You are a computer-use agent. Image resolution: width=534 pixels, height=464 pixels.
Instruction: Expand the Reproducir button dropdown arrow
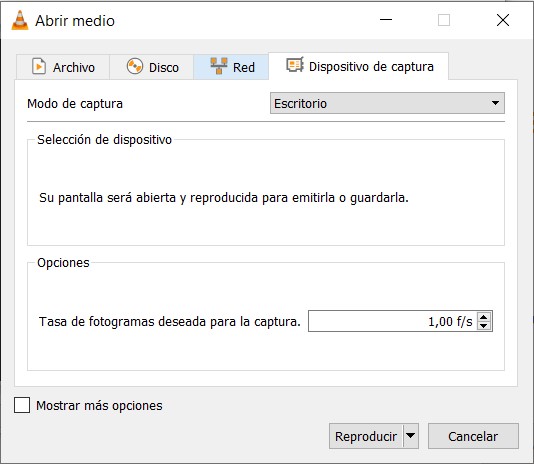411,436
